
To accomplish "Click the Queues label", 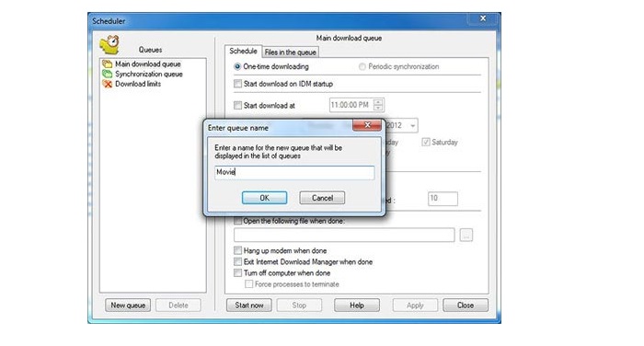I will pos(150,50).
